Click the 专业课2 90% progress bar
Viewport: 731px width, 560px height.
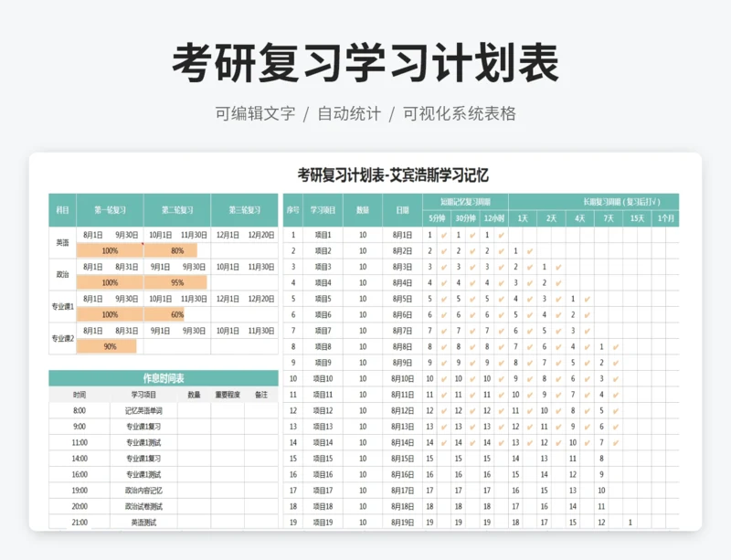pyautogui.click(x=107, y=346)
